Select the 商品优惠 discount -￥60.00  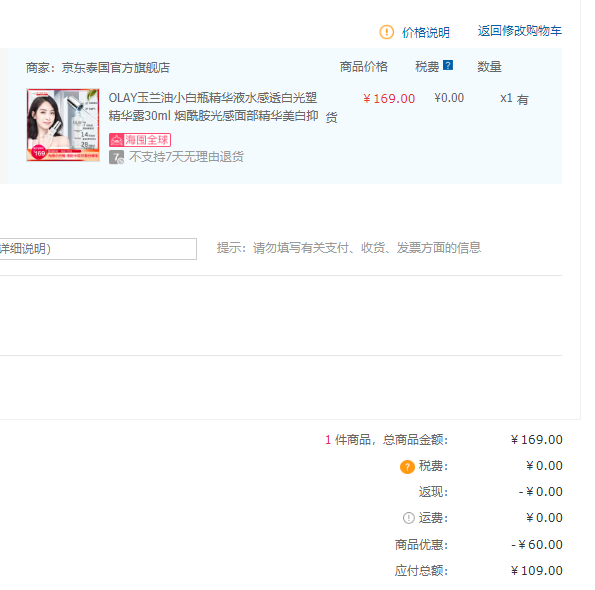click(537, 545)
